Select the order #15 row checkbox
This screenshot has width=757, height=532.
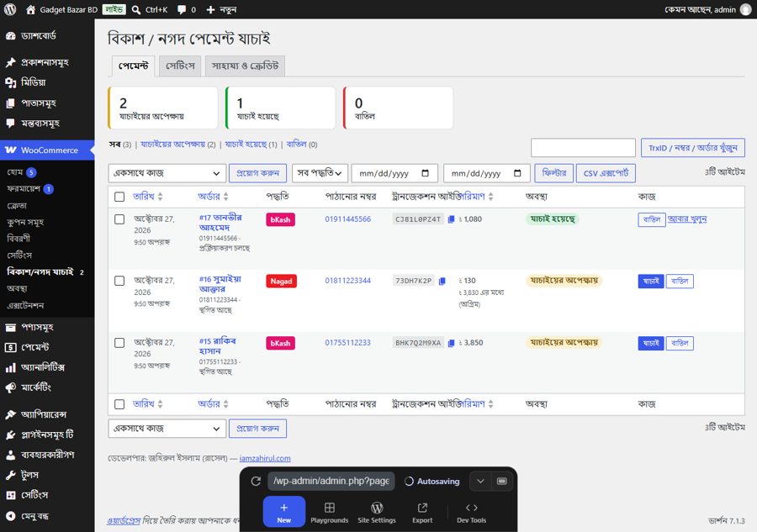pos(119,342)
